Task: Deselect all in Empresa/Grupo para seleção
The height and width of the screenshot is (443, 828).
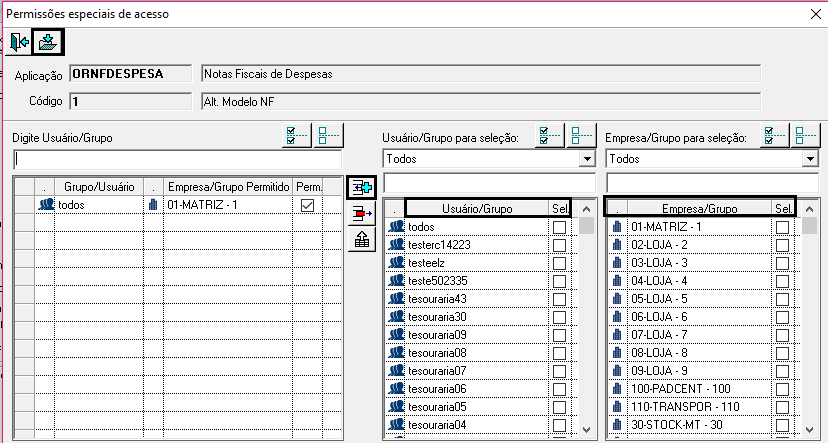Action: click(x=806, y=136)
